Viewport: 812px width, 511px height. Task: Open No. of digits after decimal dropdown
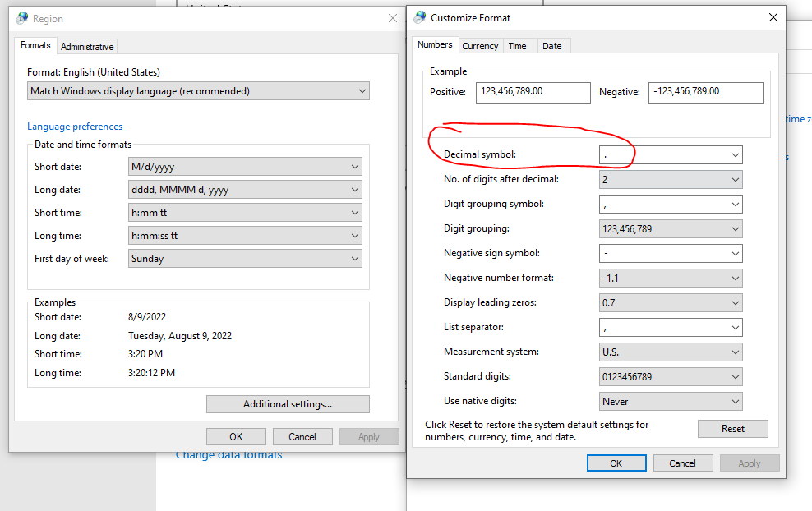point(671,180)
